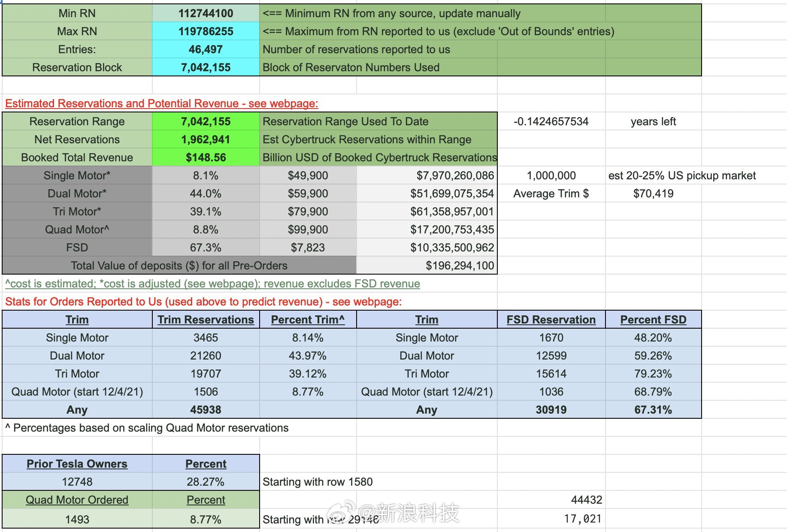Select the Max RN value 119786255
The width and height of the screenshot is (787, 532).
coord(206,31)
